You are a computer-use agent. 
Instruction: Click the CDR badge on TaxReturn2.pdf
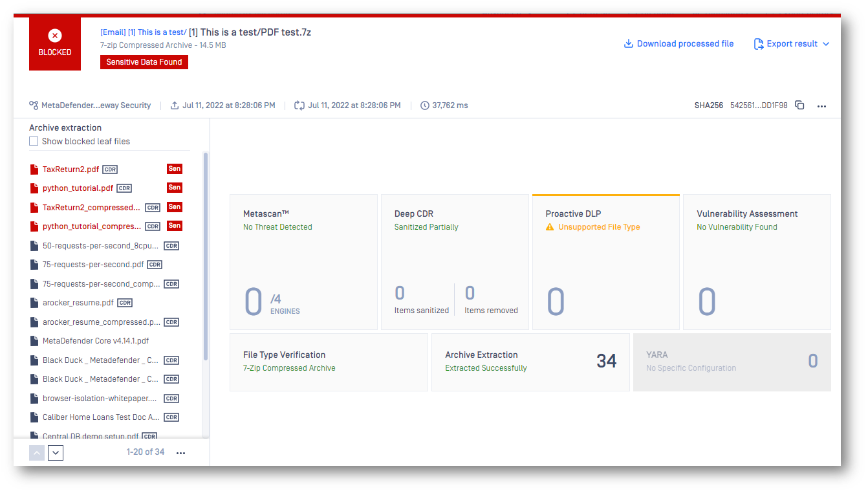point(110,170)
